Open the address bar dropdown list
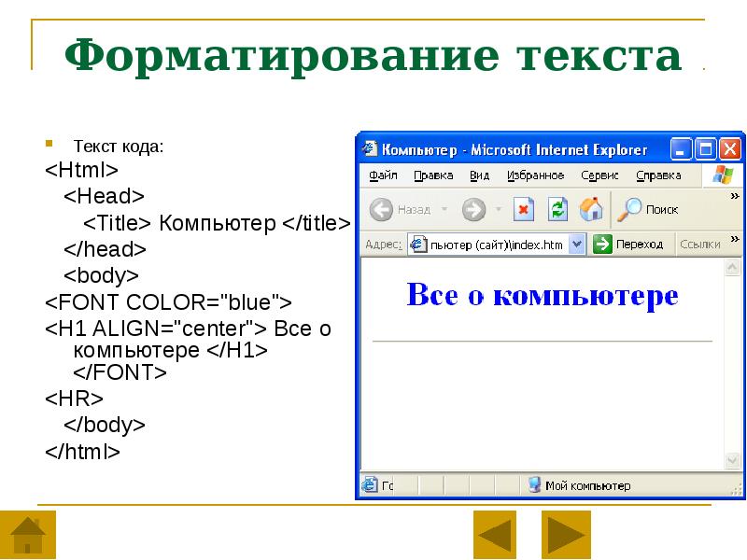The image size is (747, 560). [576, 245]
